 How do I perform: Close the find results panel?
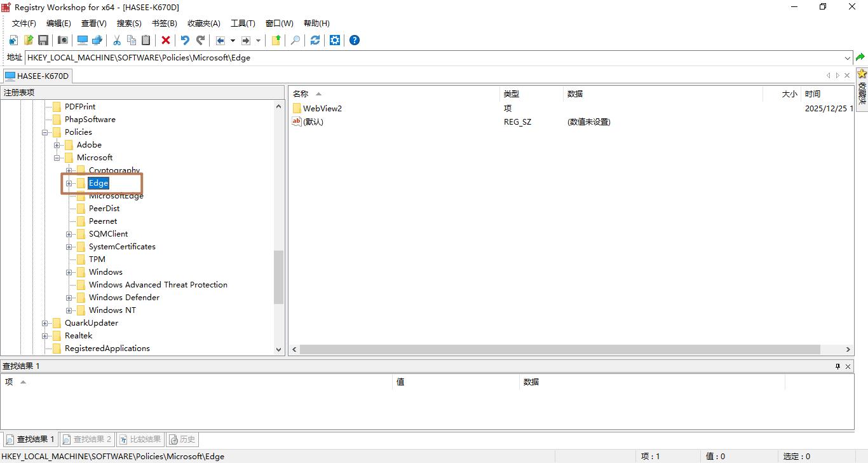click(848, 366)
